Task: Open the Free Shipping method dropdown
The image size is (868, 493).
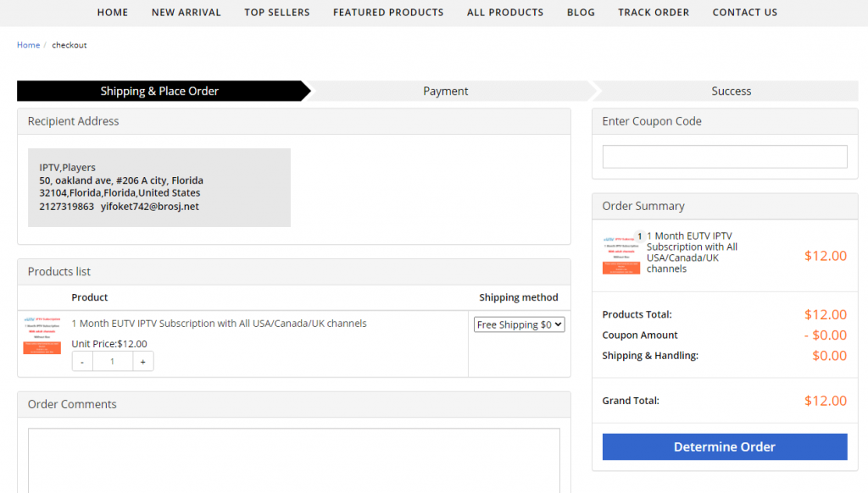Action: click(x=520, y=324)
